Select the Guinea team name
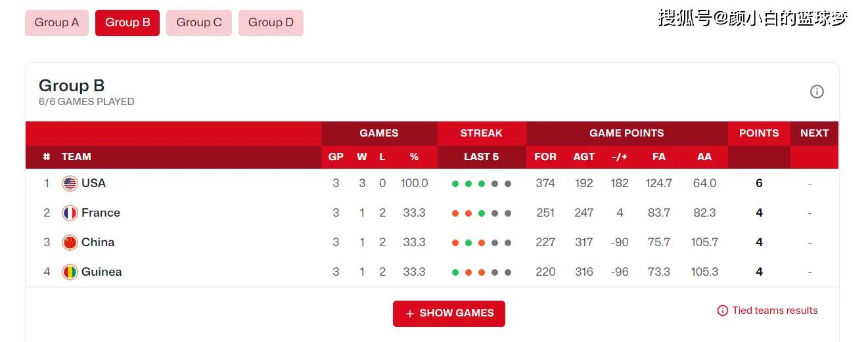This screenshot has height=342, width=868. click(101, 272)
